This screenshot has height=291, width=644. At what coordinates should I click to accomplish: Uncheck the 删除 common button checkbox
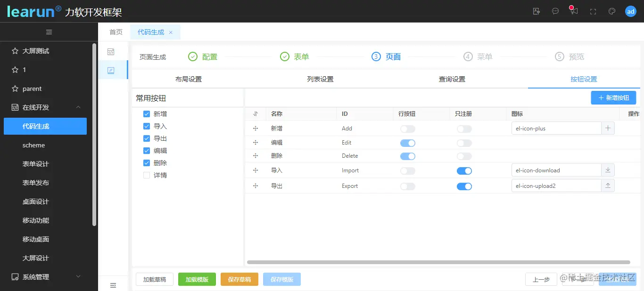147,163
